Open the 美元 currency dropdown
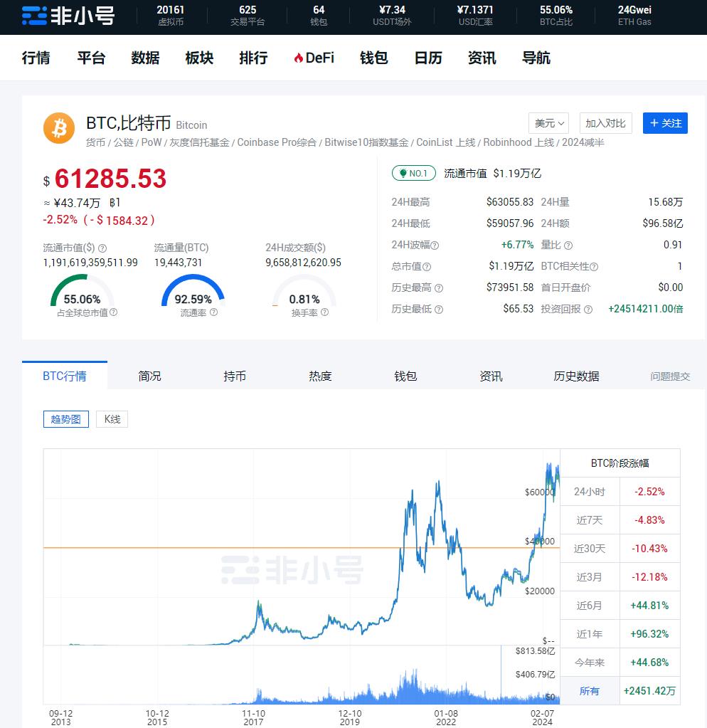 [548, 123]
